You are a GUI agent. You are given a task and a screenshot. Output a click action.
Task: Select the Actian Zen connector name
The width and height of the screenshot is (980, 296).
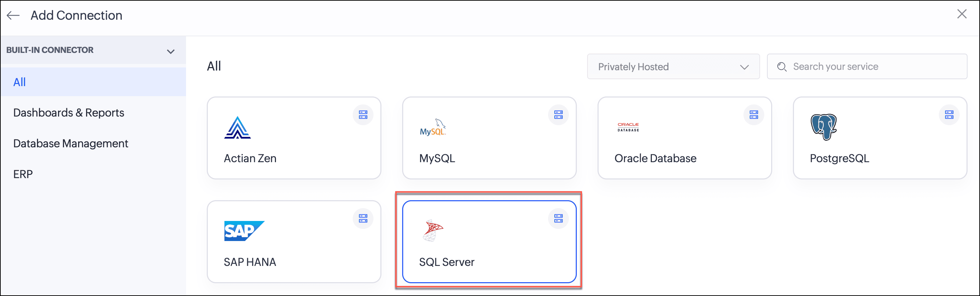[250, 158]
